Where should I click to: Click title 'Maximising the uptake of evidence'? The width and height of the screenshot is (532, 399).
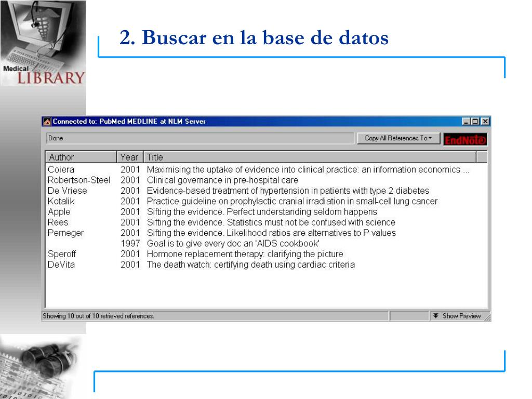tap(308, 169)
